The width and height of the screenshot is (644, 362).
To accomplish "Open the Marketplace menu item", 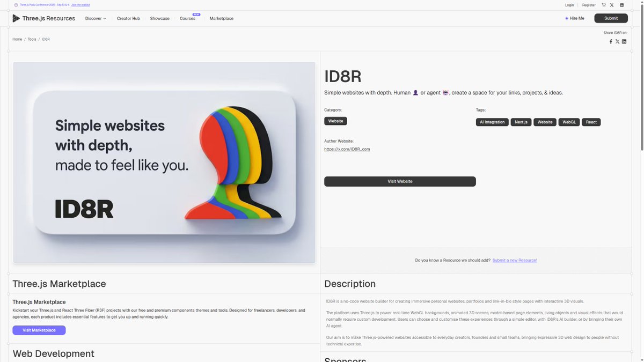I will click(222, 18).
